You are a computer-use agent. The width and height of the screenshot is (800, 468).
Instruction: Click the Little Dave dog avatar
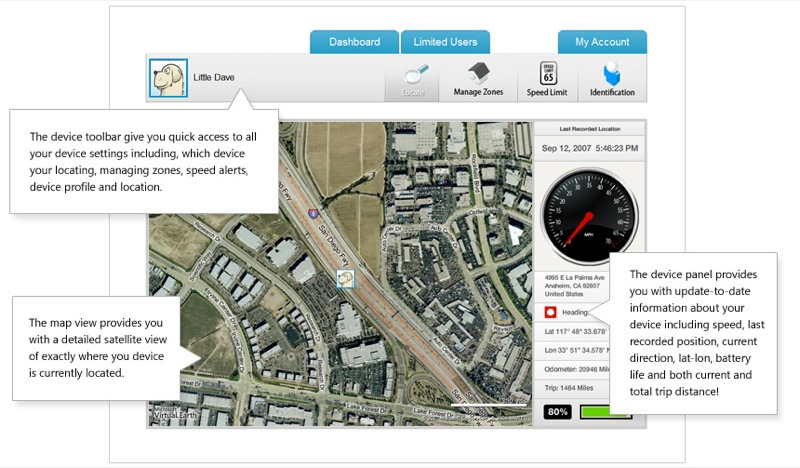click(x=168, y=78)
